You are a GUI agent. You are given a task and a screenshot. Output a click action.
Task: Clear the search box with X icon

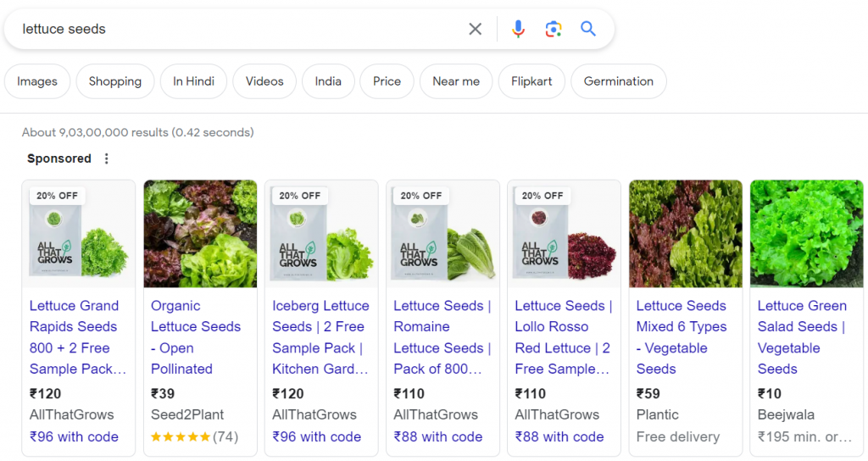(x=475, y=30)
